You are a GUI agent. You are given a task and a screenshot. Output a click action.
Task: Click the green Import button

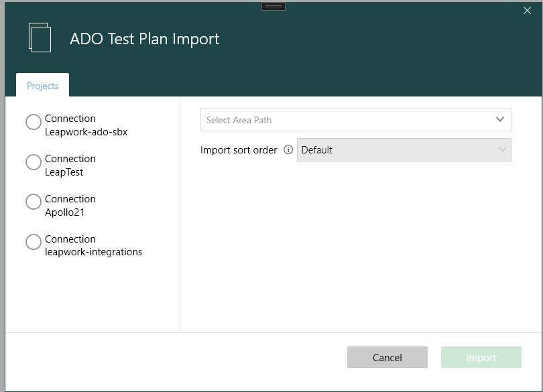point(481,357)
